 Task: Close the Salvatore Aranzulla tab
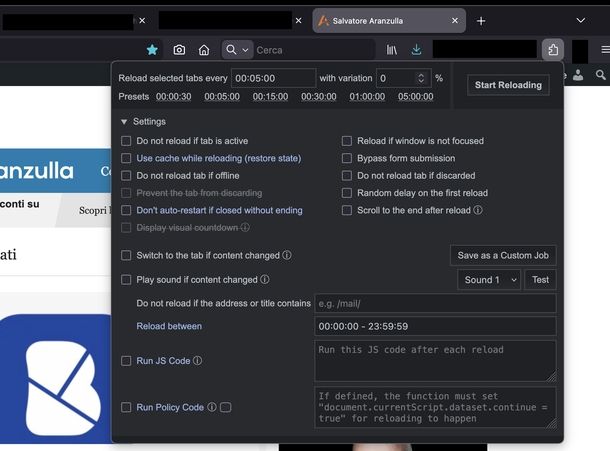pos(455,21)
